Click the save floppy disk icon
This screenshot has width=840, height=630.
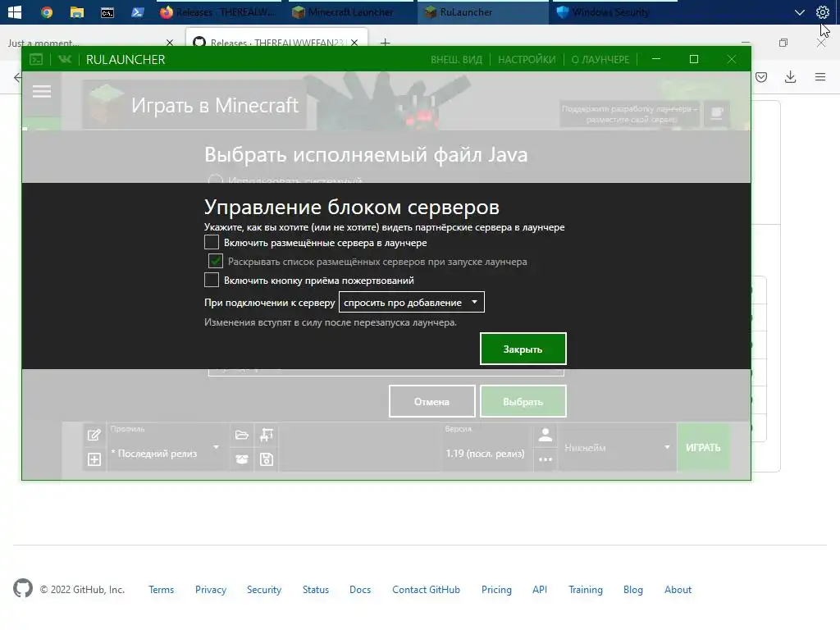pyautogui.click(x=267, y=459)
